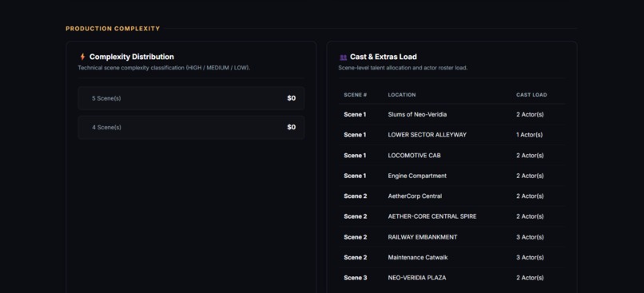
Task: Click the 2 Actor(s) value for AETHER-CORE CENTRAL SPIRE
Action: pos(530,216)
